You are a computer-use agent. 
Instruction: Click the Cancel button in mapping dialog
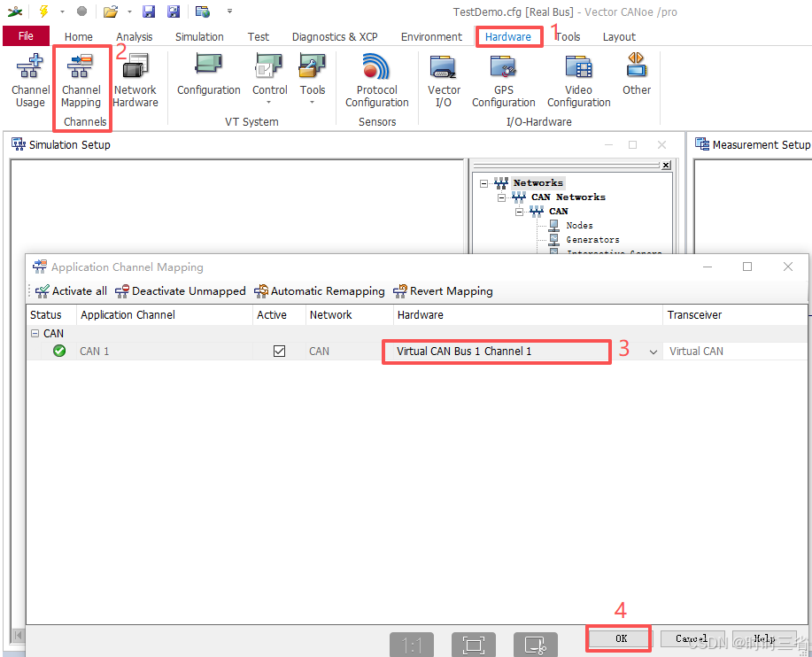click(692, 638)
